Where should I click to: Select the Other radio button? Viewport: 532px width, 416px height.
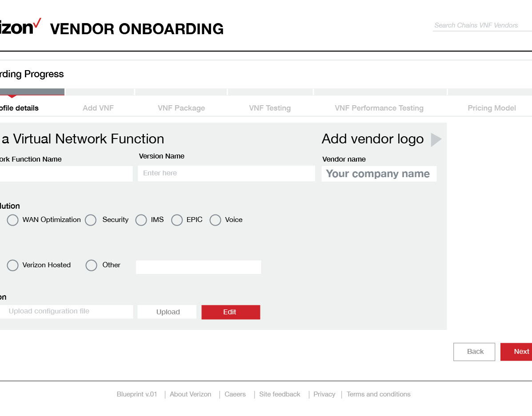click(x=91, y=265)
